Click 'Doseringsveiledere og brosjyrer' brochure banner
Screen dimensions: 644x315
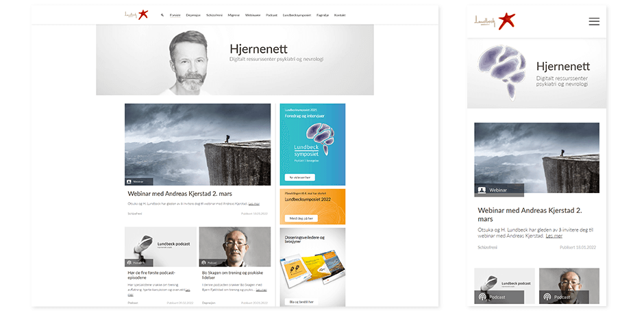pyautogui.click(x=312, y=267)
